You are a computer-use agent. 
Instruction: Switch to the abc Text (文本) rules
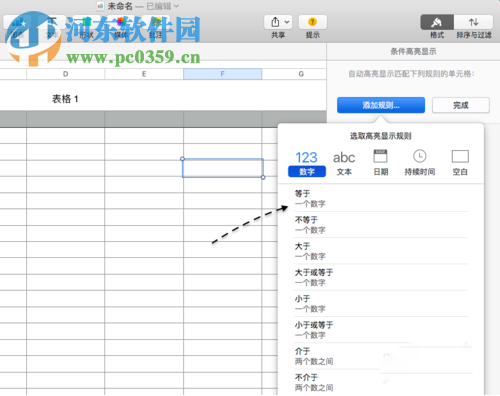coord(344,163)
